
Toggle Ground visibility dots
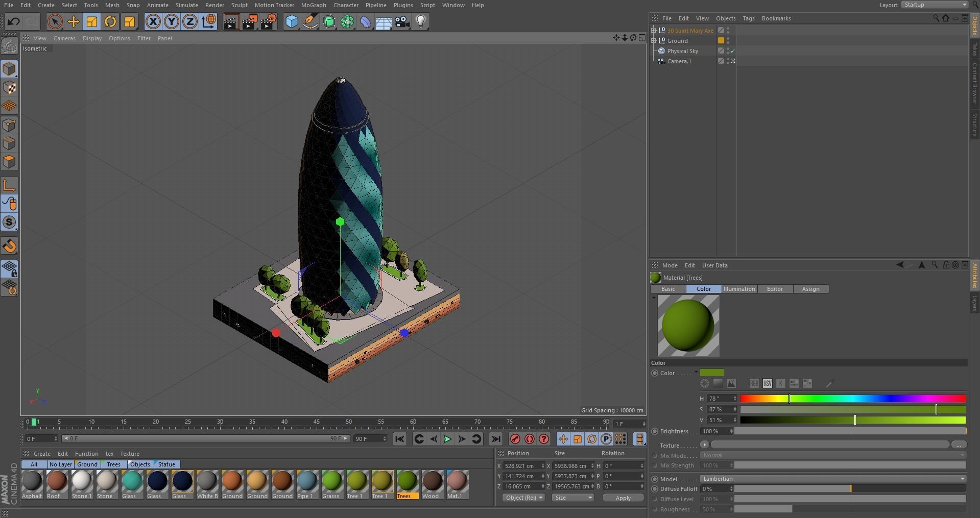(728, 41)
